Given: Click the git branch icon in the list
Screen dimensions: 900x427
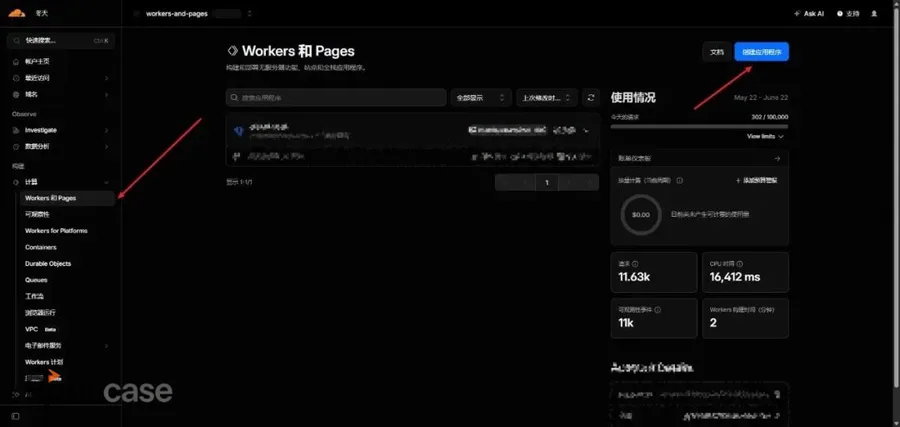Looking at the screenshot, I should (x=236, y=156).
